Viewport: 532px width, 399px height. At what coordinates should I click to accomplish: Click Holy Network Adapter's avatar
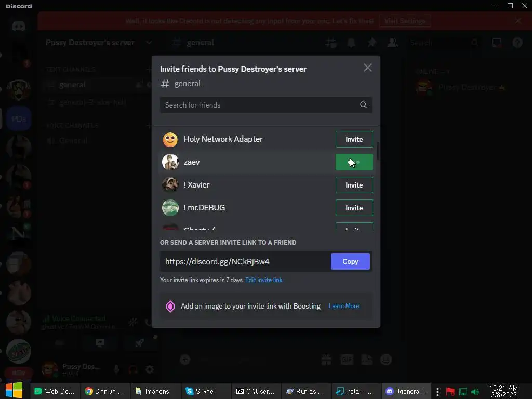pyautogui.click(x=170, y=139)
